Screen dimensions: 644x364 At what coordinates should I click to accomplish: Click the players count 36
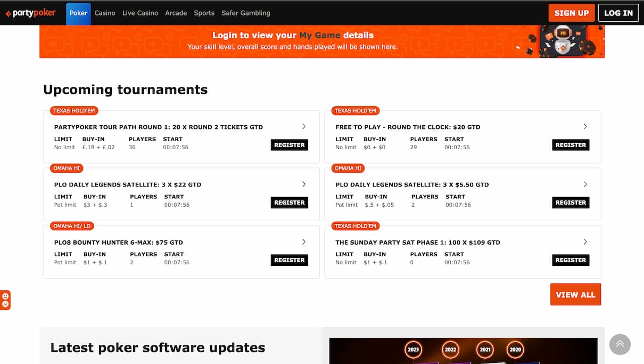pos(132,148)
